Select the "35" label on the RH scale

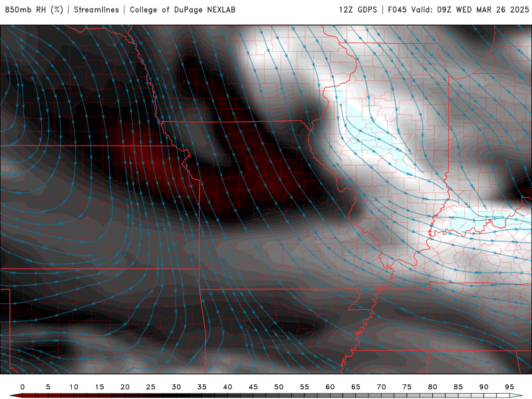[x=202, y=387]
